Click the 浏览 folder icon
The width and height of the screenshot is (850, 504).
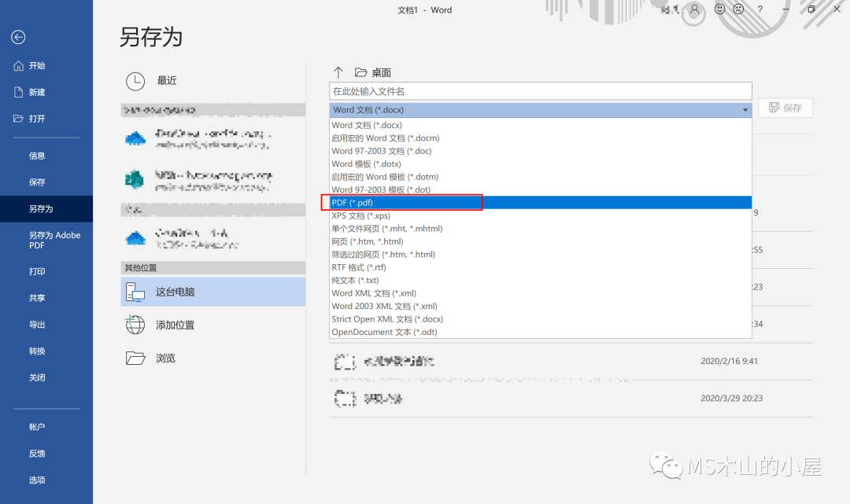click(135, 358)
